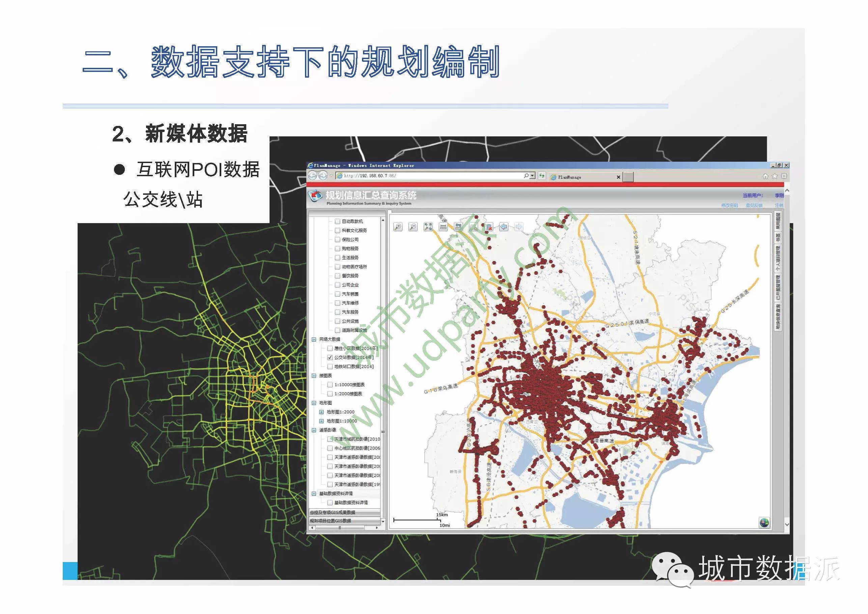Click the system logo beside 规划信息汇总查询系统
Viewport: 868px width, 614px height.
click(x=315, y=196)
